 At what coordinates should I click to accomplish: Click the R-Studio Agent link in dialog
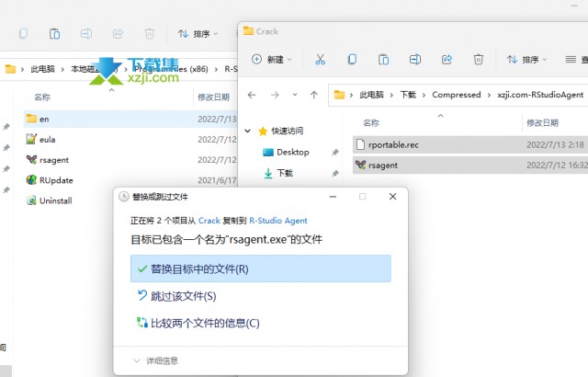coord(278,221)
